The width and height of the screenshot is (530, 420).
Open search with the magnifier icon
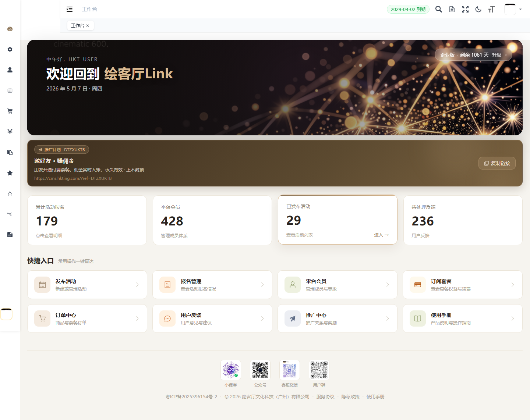[x=439, y=9]
